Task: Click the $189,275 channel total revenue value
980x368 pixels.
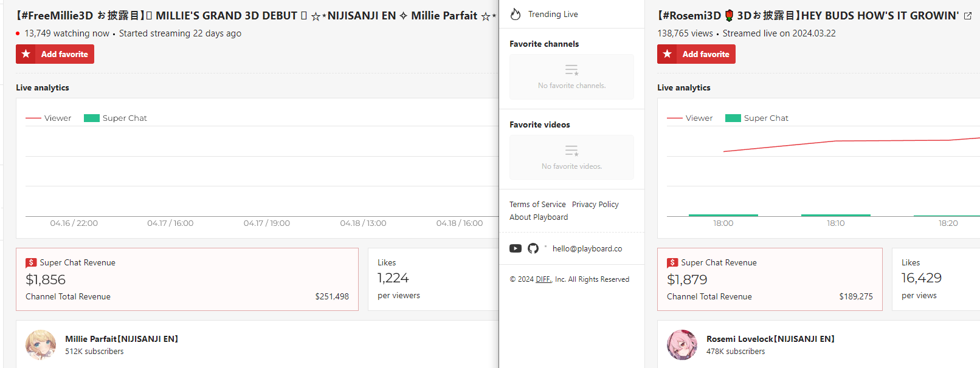Action: tap(856, 296)
